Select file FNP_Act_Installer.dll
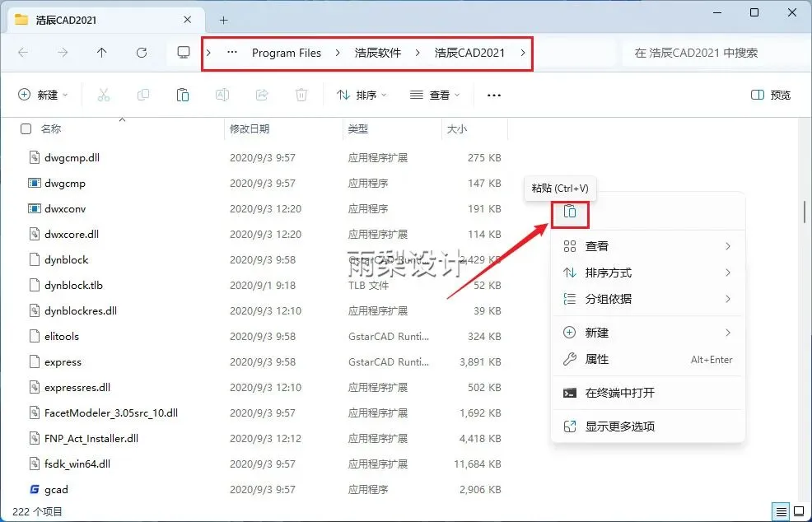Viewport: 812px width, 522px height. click(91, 438)
